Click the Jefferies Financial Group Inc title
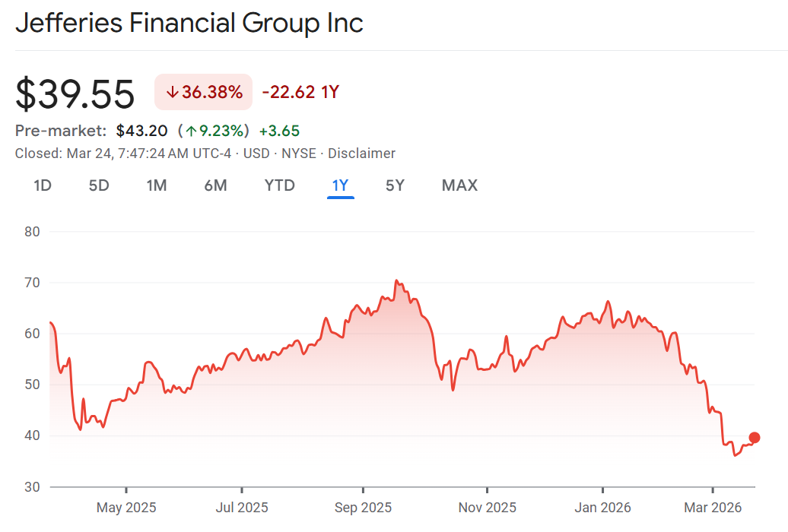Screen dimensions: 788x532 (x=189, y=23)
